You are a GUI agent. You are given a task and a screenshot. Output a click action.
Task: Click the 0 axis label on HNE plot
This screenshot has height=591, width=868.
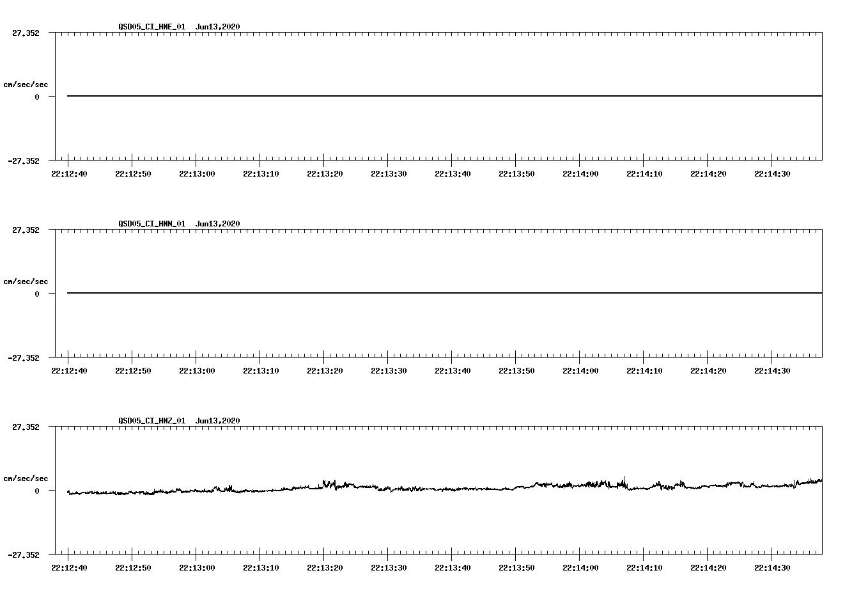pyautogui.click(x=37, y=97)
